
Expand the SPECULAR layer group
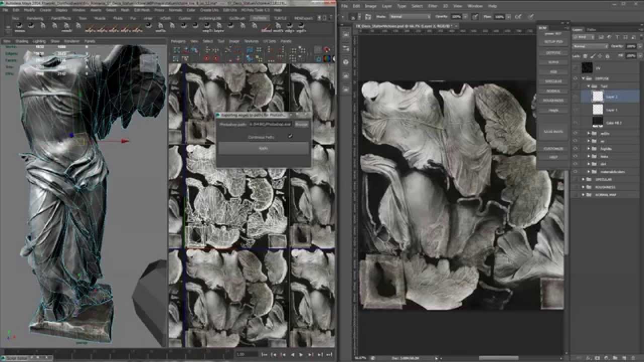tap(583, 179)
